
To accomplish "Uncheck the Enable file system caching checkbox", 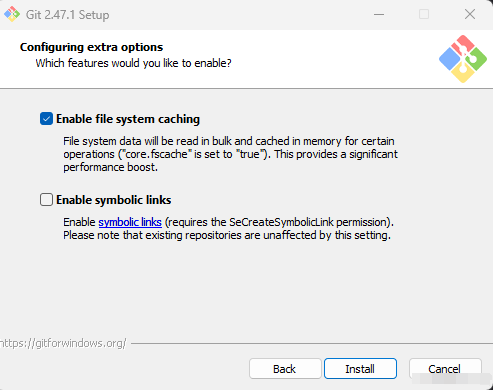I will [x=46, y=119].
